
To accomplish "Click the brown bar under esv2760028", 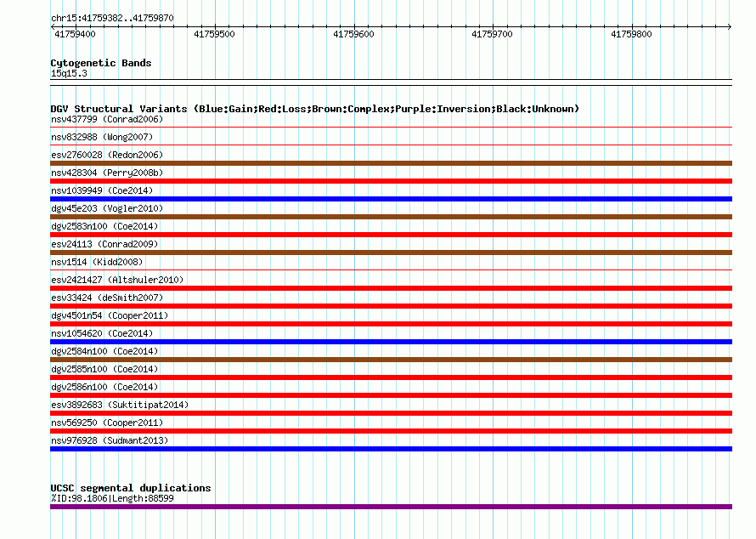I will coord(391,163).
